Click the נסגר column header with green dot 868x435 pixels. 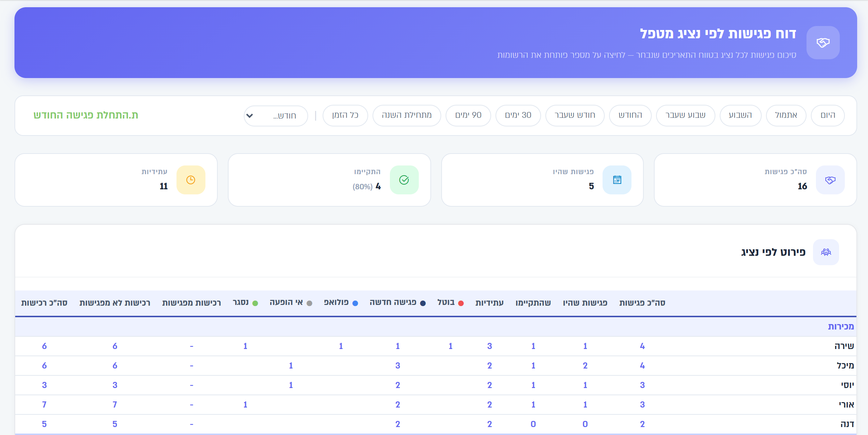[x=245, y=303]
